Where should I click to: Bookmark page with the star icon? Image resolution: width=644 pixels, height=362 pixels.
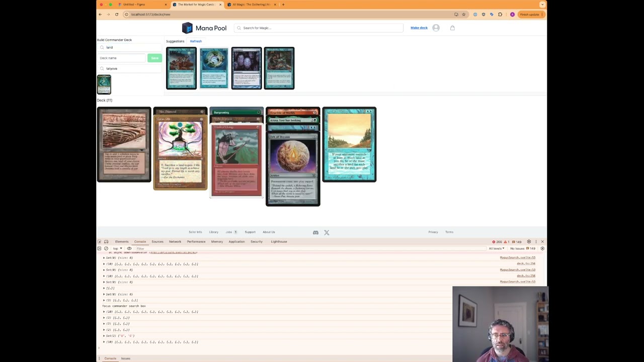tap(463, 15)
